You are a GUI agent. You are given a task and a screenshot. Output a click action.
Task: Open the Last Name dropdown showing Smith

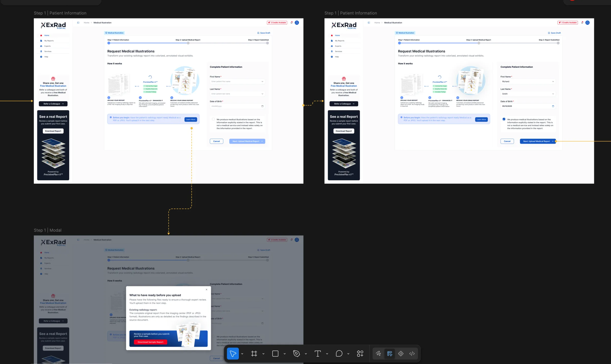(x=528, y=94)
